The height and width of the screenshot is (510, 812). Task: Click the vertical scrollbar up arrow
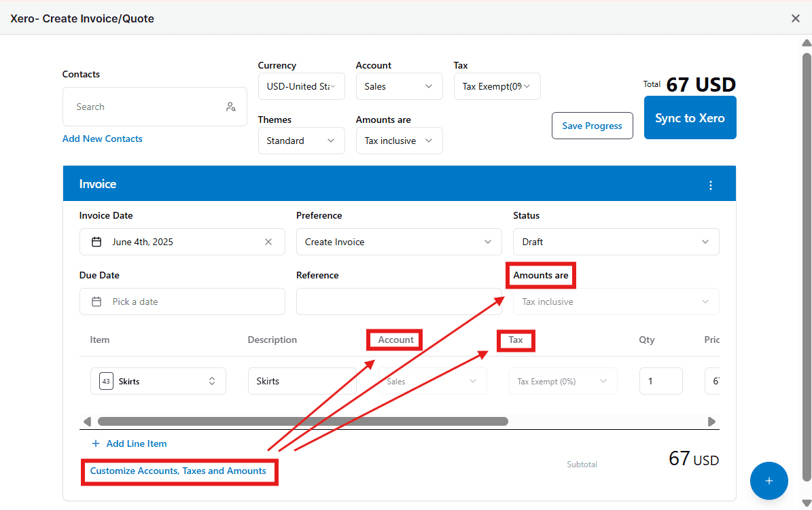(807, 43)
